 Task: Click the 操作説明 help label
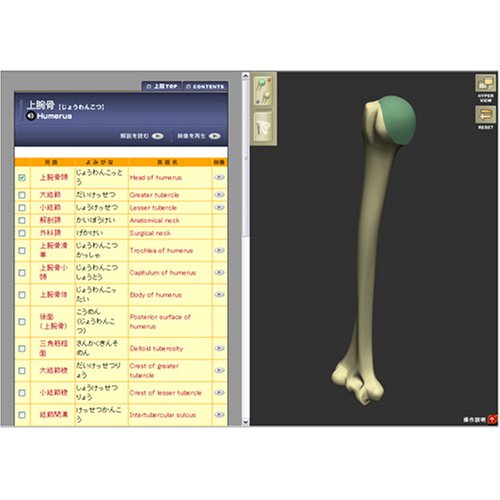click(474, 420)
